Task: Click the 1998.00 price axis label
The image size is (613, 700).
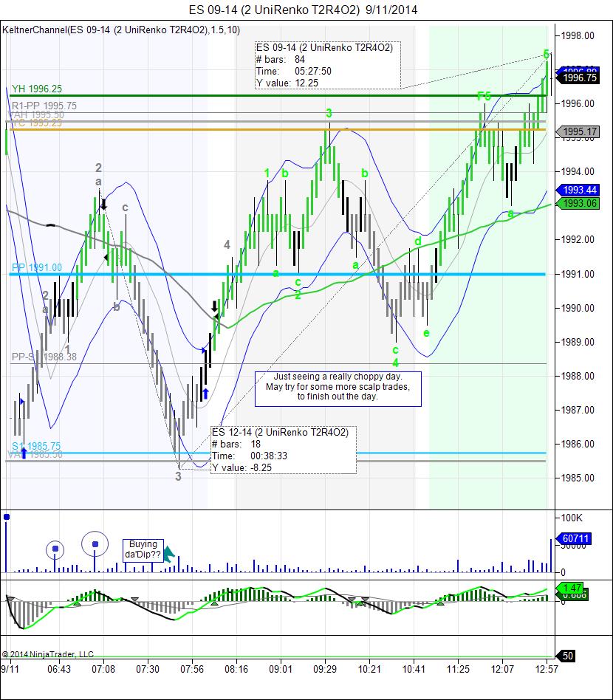Action: (x=578, y=35)
